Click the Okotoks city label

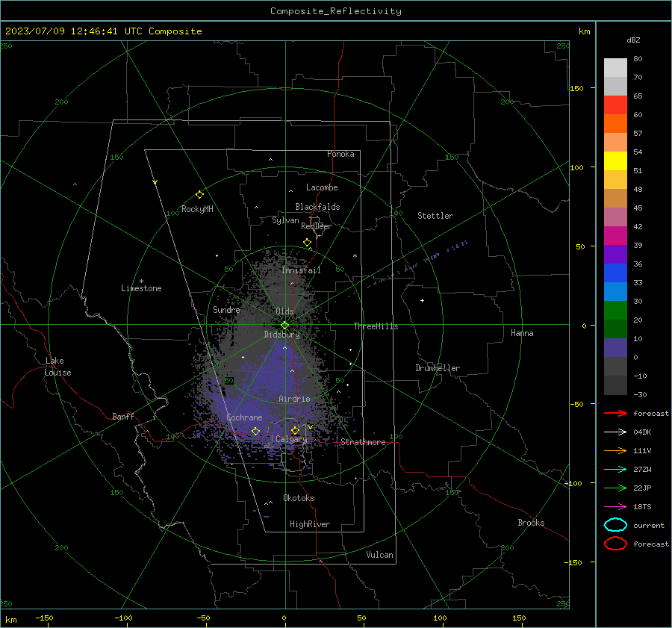[299, 498]
